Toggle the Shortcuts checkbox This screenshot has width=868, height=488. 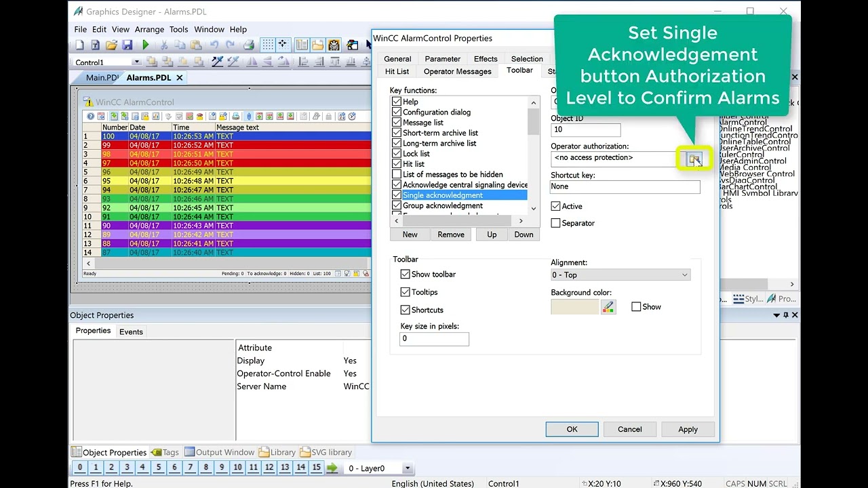(x=405, y=310)
